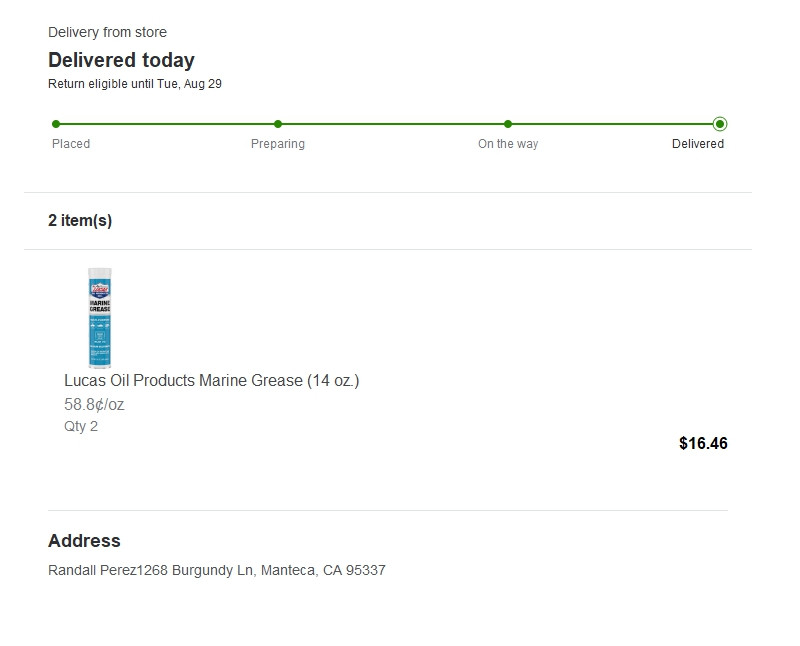The height and width of the screenshot is (646, 800).
Task: Select the Preparing step label
Action: (x=278, y=144)
